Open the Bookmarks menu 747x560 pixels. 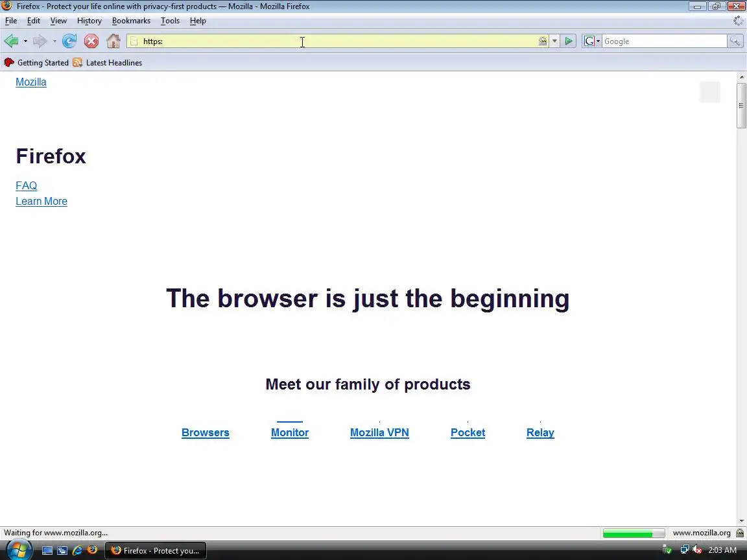pos(131,21)
